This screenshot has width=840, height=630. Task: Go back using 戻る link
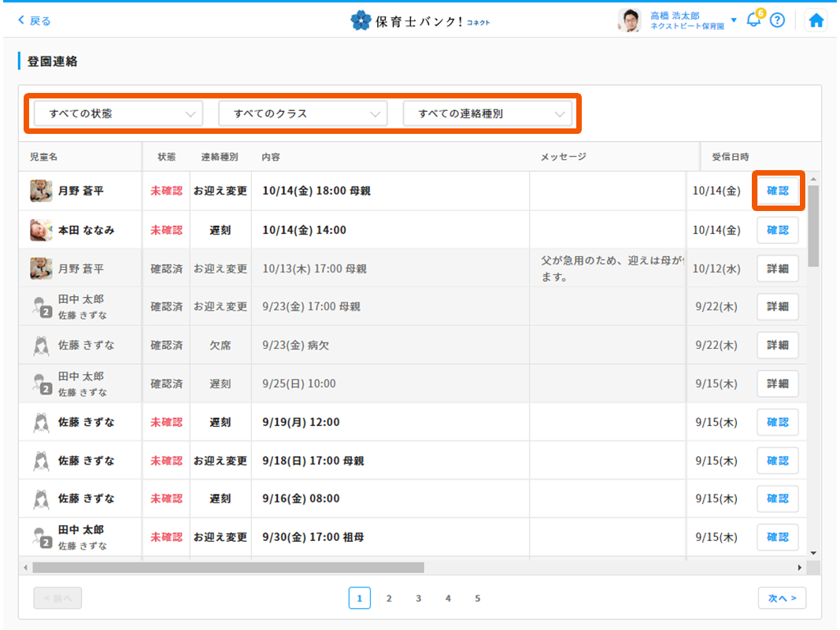(35, 21)
